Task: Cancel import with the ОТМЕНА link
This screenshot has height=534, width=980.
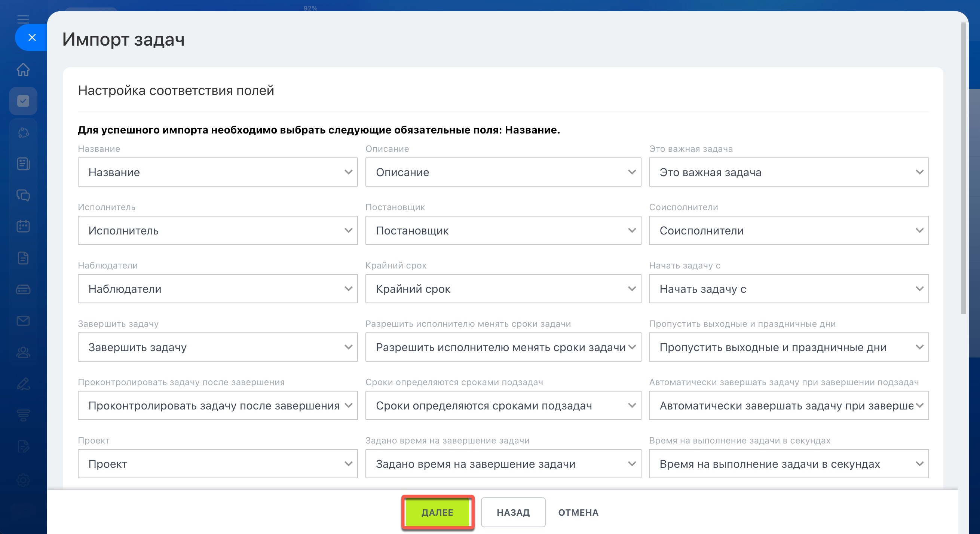Action: coord(578,512)
